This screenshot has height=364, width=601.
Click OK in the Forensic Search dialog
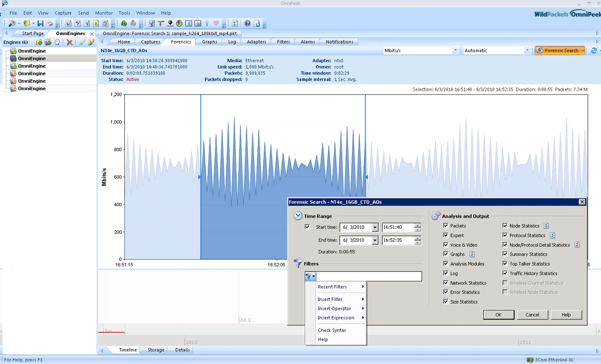(x=498, y=315)
